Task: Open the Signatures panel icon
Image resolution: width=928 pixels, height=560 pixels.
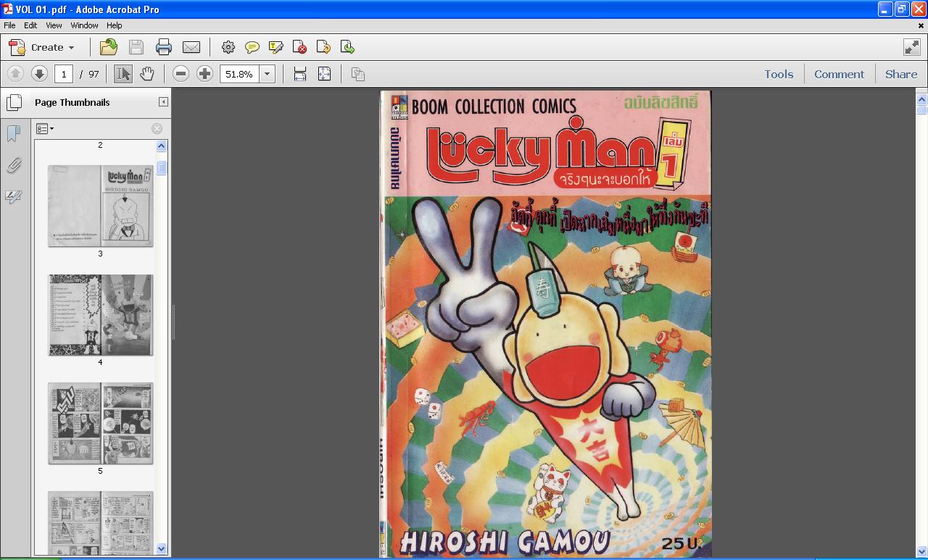Action: pos(13,197)
